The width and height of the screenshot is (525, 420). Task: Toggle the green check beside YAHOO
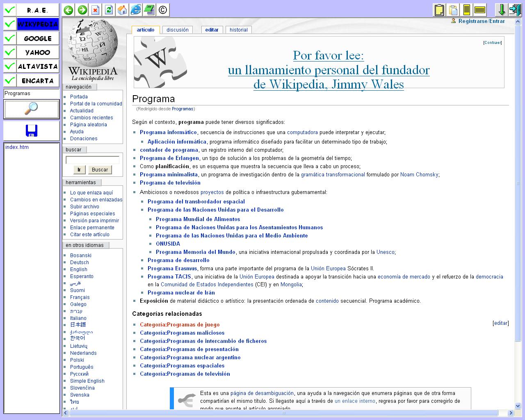(10, 52)
